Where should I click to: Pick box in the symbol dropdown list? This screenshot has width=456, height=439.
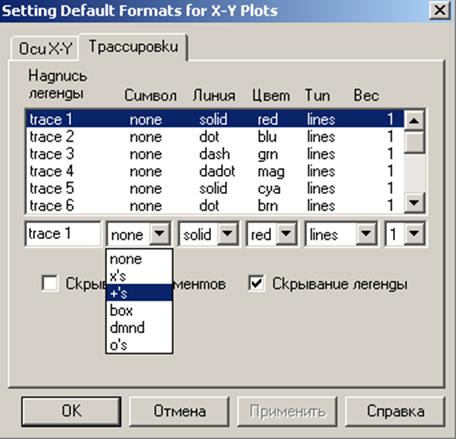[139, 310]
